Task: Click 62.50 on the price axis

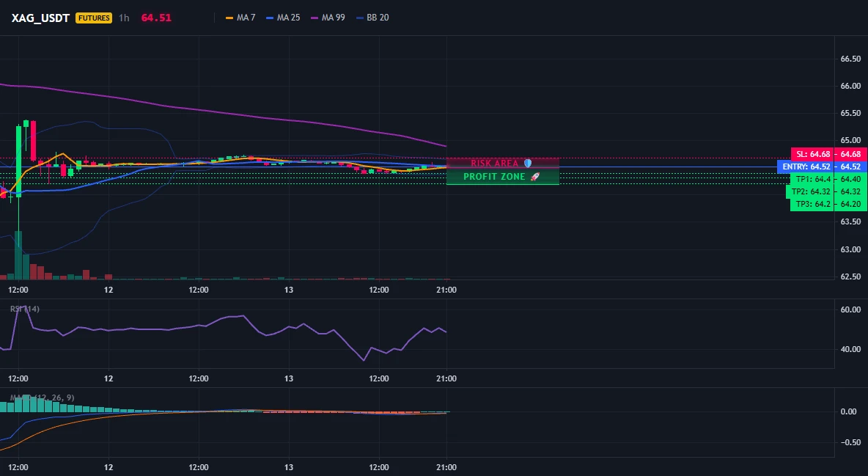Action: click(x=850, y=277)
